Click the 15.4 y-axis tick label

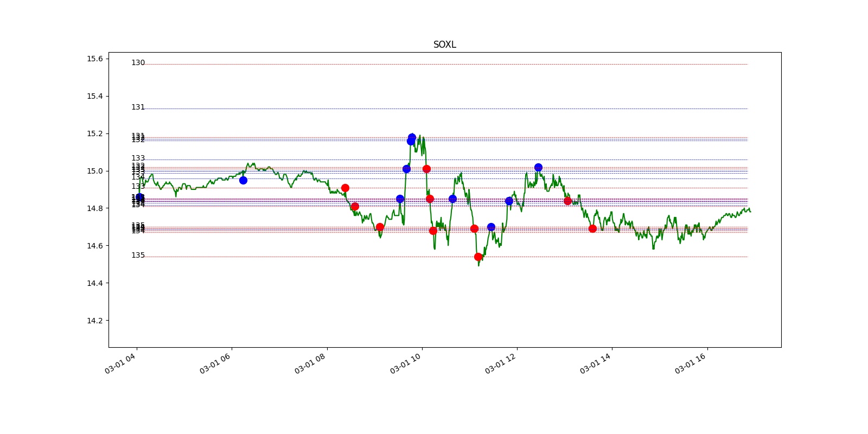click(94, 96)
